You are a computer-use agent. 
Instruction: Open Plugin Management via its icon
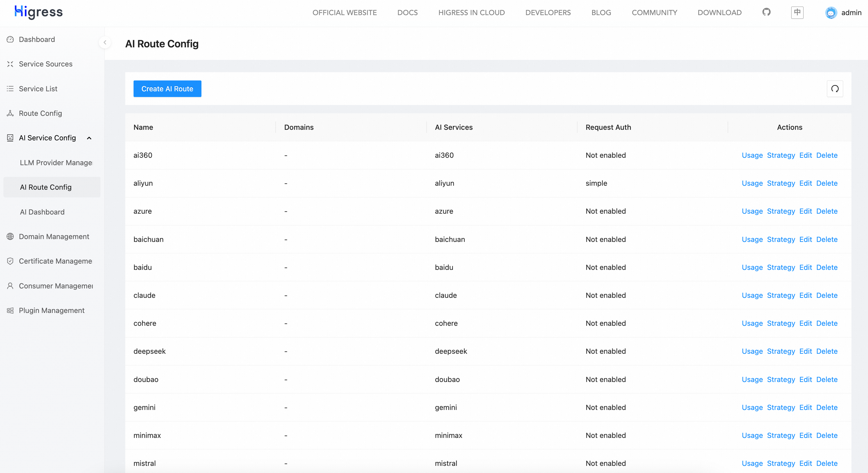[x=10, y=310]
